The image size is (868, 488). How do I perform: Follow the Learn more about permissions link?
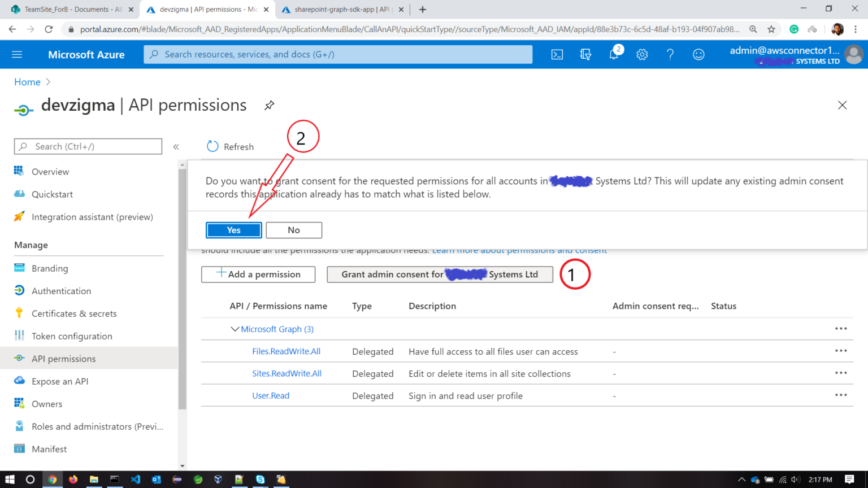[519, 250]
